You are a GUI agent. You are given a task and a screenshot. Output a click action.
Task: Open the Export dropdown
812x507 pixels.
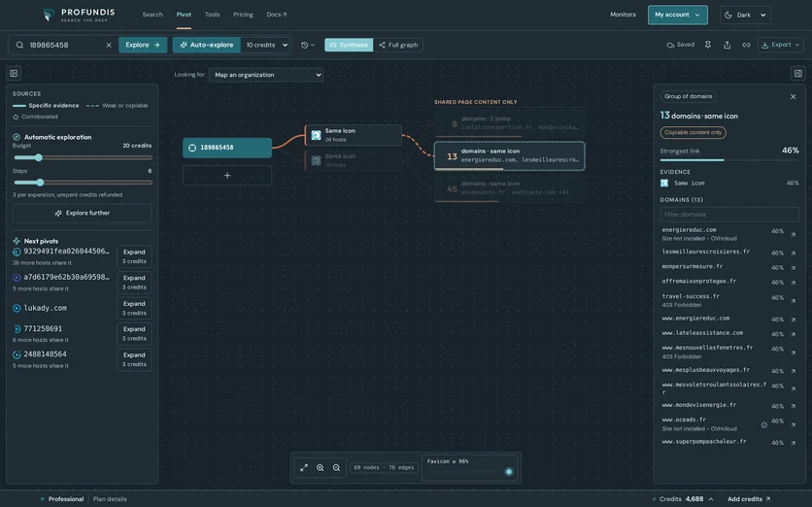click(780, 45)
